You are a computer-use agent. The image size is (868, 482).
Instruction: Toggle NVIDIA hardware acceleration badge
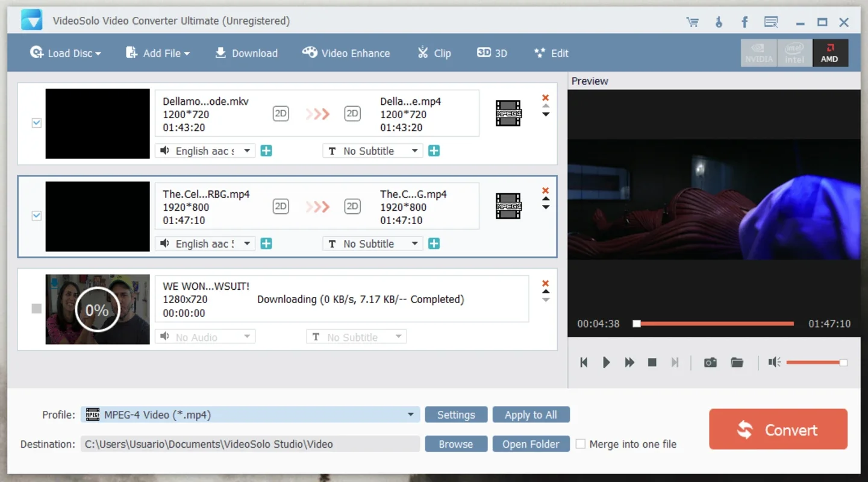click(758, 53)
